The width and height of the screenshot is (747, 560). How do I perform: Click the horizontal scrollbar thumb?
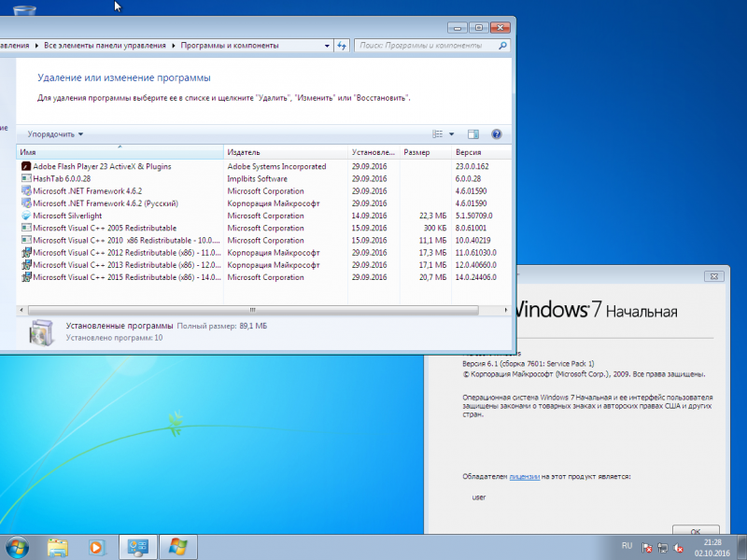pyautogui.click(x=253, y=310)
